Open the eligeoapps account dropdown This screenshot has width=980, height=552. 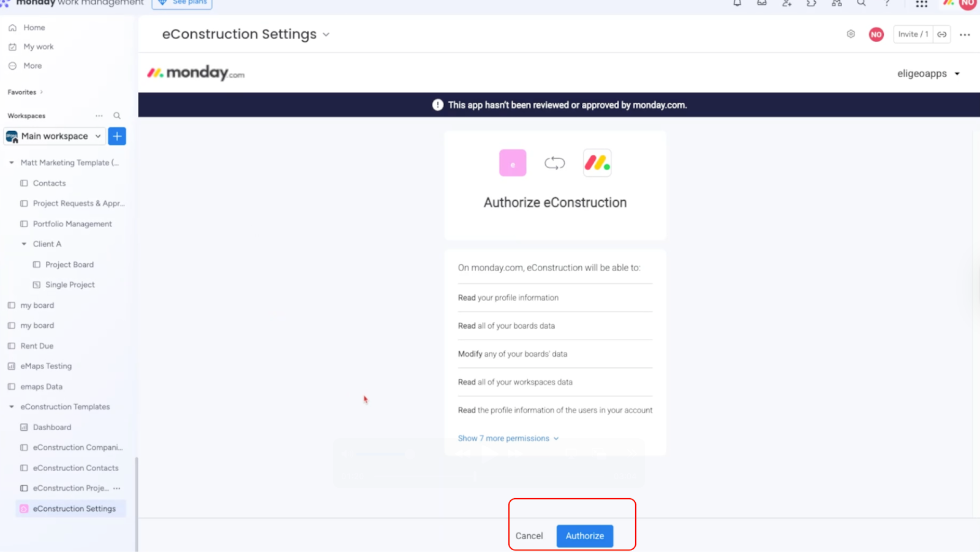tap(928, 73)
